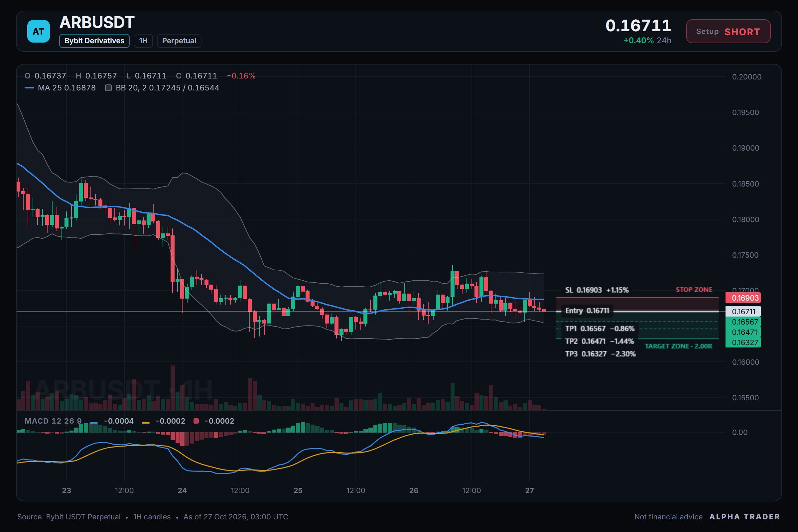Screen dimensions: 798x532
Task: Click the orange MACD signal legend marker
Action: pos(146,423)
